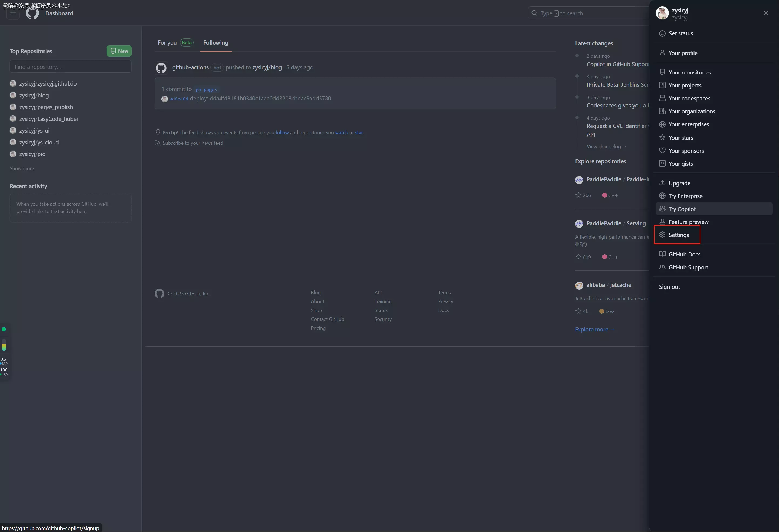Switch to the For you tab
Screen dimensions: 779x532
(x=167, y=43)
